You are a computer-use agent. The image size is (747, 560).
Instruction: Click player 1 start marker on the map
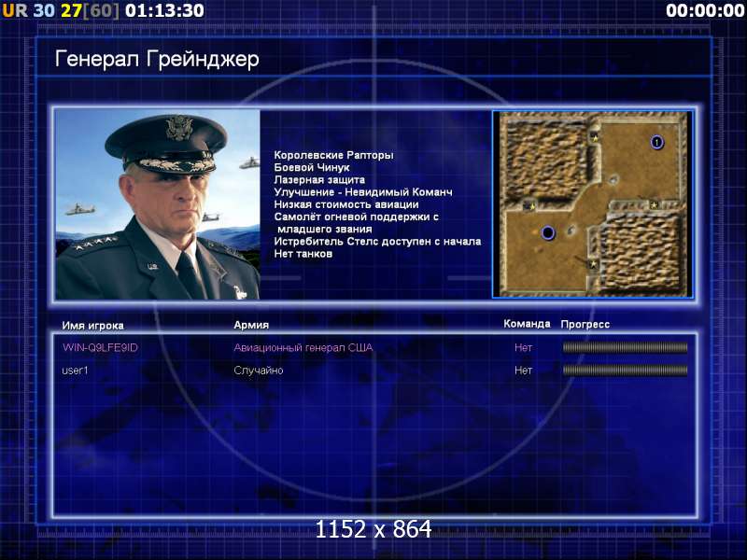pyautogui.click(x=657, y=142)
